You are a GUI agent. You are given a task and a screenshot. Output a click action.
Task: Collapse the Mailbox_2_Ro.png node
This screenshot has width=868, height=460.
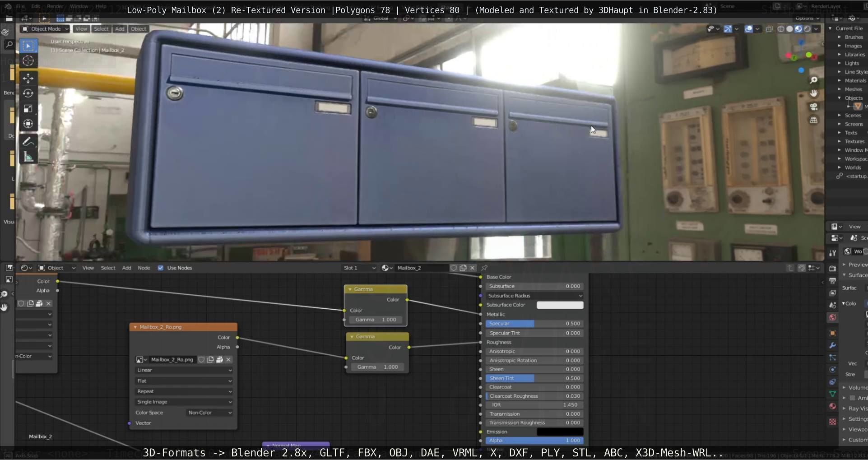[135, 327]
